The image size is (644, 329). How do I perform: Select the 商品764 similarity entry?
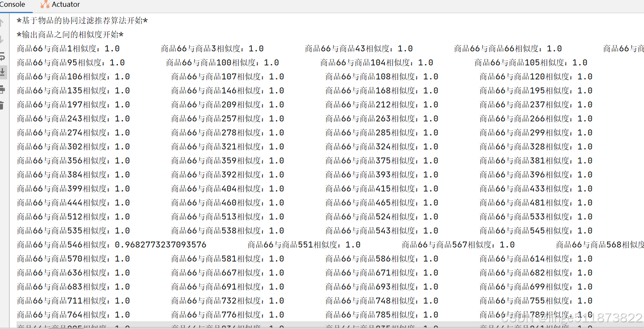click(x=73, y=315)
